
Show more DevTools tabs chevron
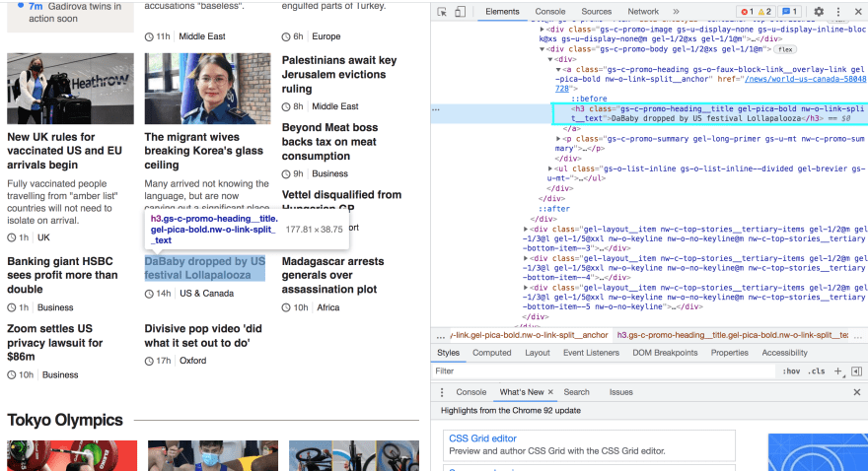[x=676, y=12]
